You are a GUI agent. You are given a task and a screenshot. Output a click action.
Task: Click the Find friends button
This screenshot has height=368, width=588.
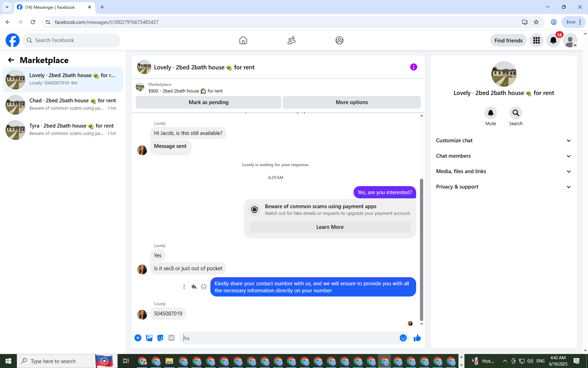[x=509, y=40]
